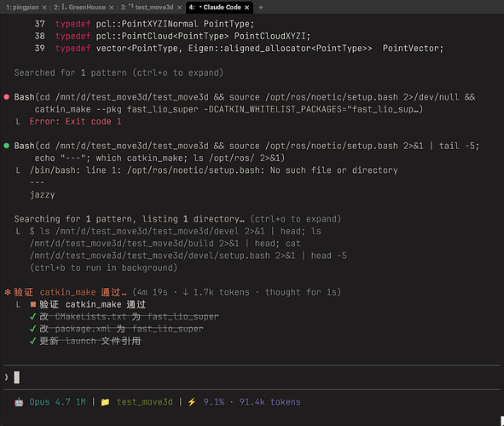504x426 pixels.
Task: Click the '9.1%' context usage value
Action: 214,402
